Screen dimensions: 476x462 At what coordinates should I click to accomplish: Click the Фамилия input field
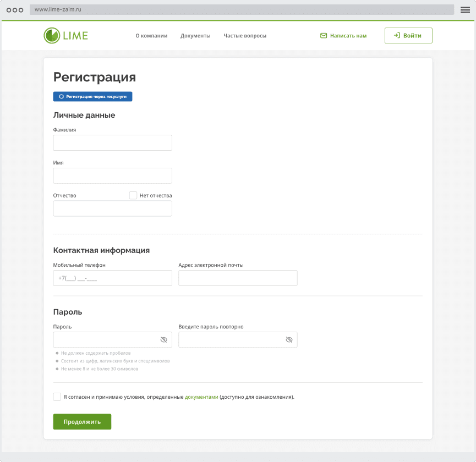pos(112,143)
